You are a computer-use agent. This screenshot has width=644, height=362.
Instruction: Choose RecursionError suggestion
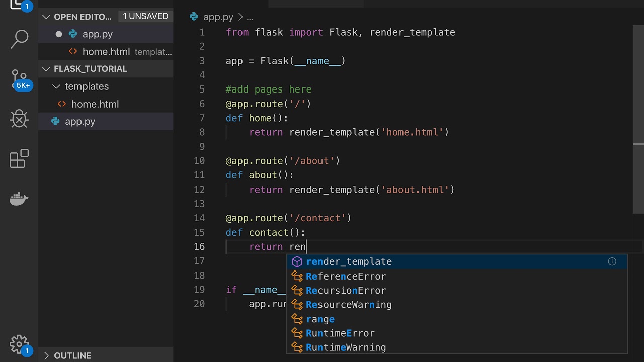[x=457, y=290]
